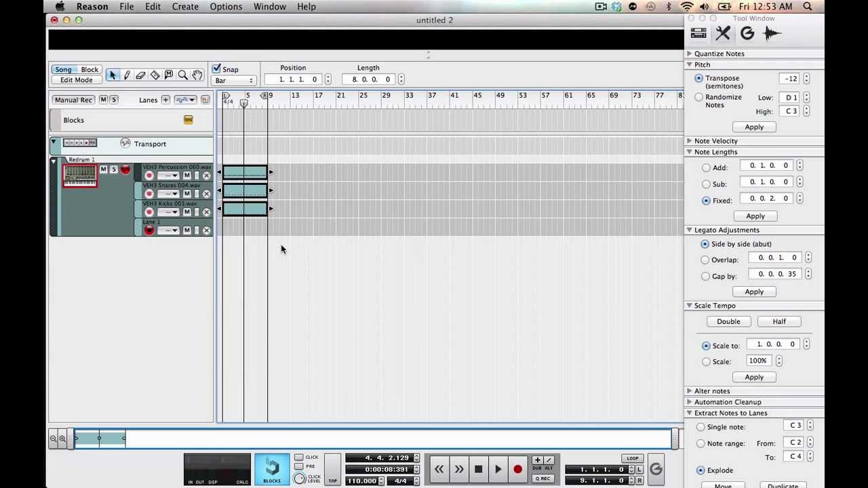Viewport: 868px width, 488px height.
Task: Select the Magnify tool
Action: click(x=182, y=75)
